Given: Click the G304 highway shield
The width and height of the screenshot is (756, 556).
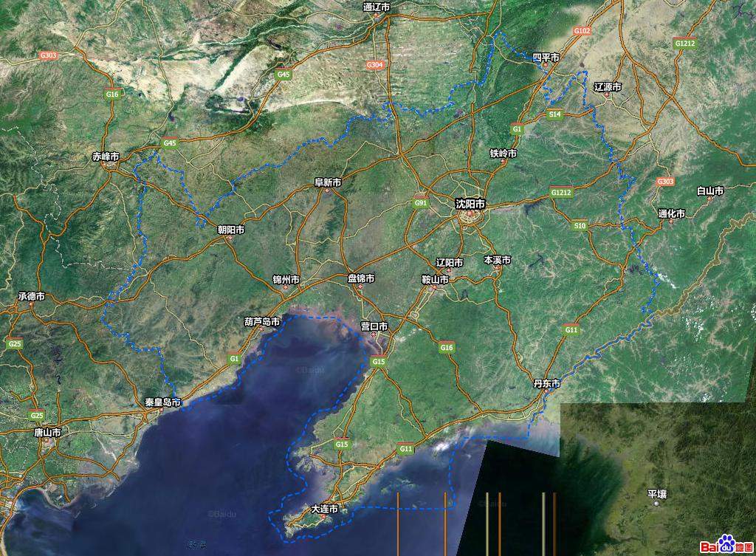Looking at the screenshot, I should tap(375, 65).
